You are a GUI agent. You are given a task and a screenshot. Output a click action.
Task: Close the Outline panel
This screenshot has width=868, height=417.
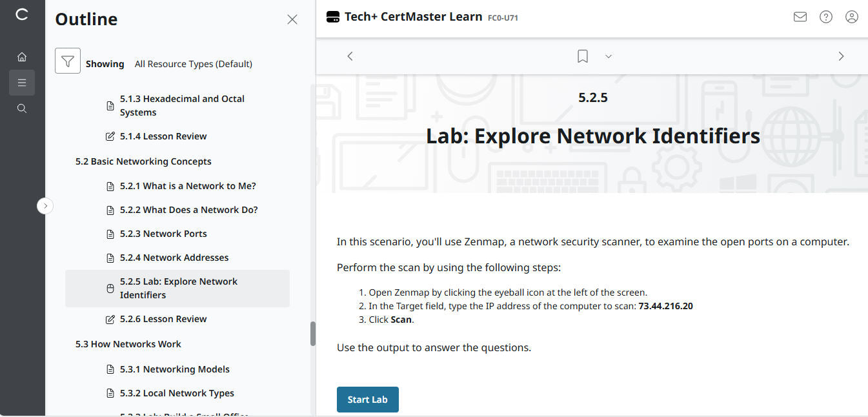[292, 19]
